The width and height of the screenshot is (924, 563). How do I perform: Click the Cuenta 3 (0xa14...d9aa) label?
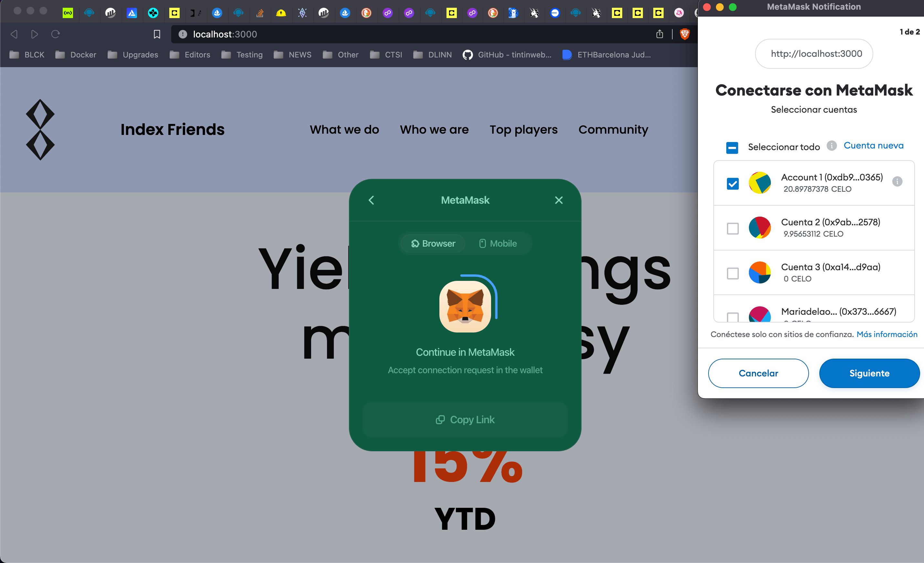click(x=831, y=267)
